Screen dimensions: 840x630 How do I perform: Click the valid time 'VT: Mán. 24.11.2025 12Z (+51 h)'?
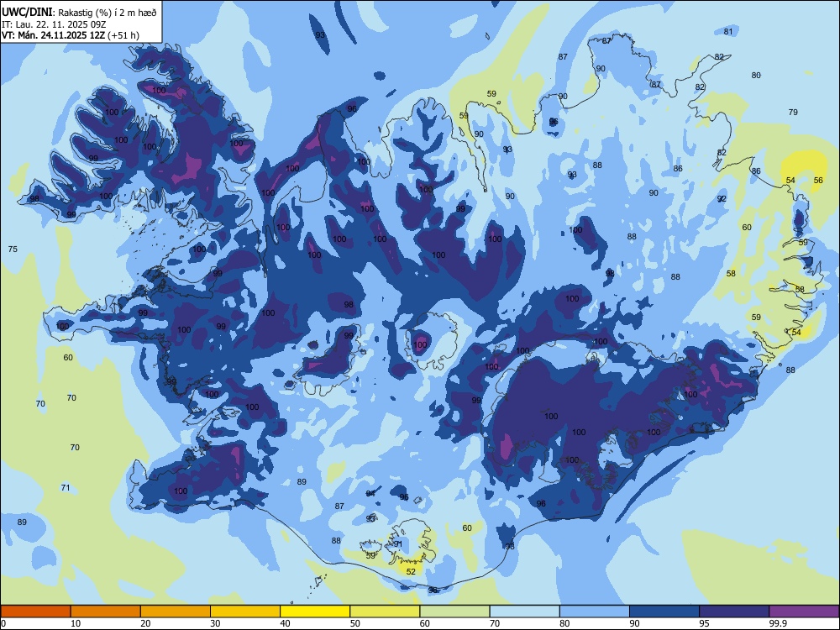point(71,35)
